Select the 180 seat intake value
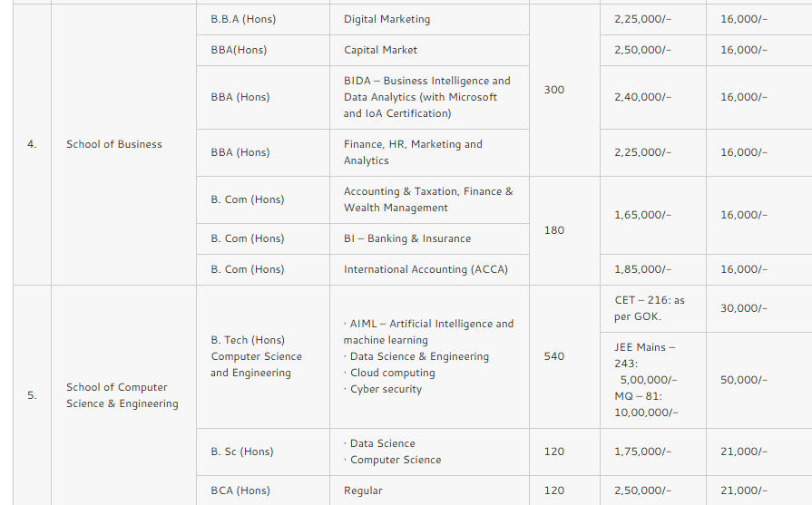The width and height of the screenshot is (812, 505). point(553,230)
